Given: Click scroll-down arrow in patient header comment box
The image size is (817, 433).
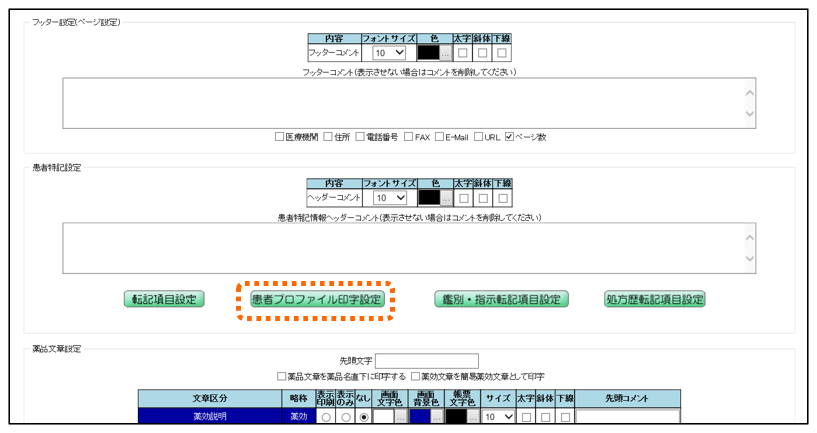Looking at the screenshot, I should point(751,260).
